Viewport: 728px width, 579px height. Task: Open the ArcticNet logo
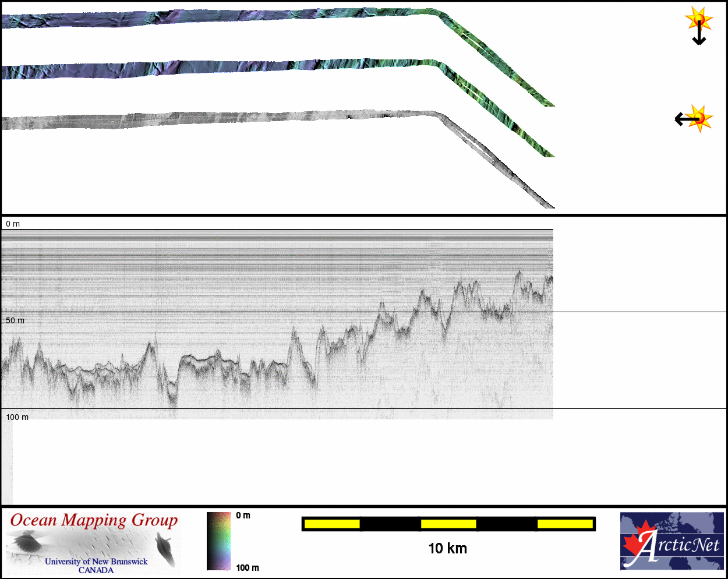click(672, 541)
